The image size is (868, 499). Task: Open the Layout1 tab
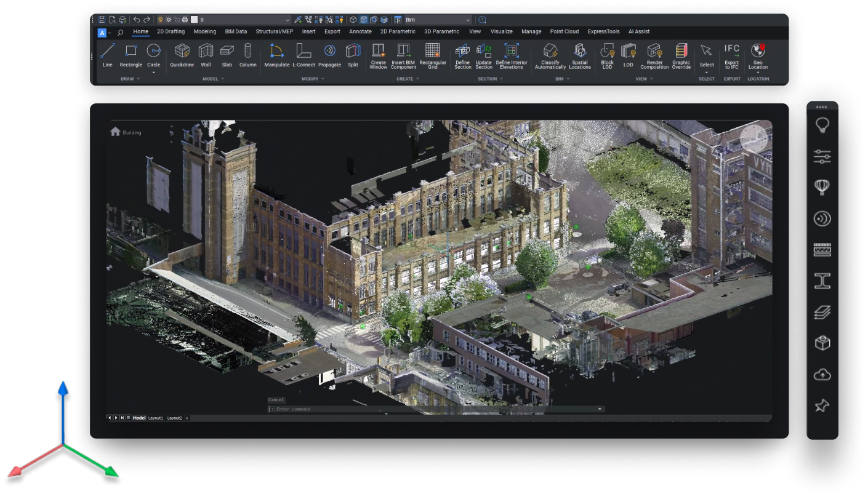point(156,418)
